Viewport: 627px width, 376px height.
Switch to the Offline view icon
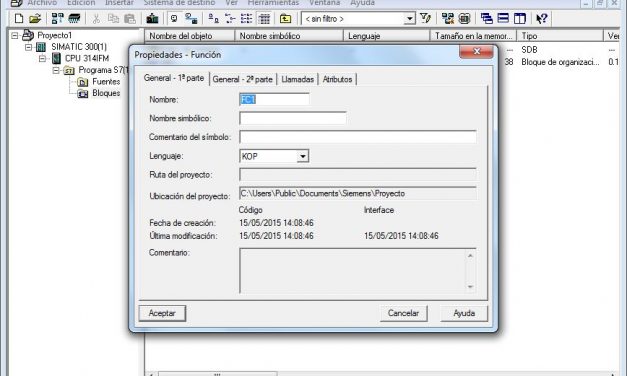[174, 18]
